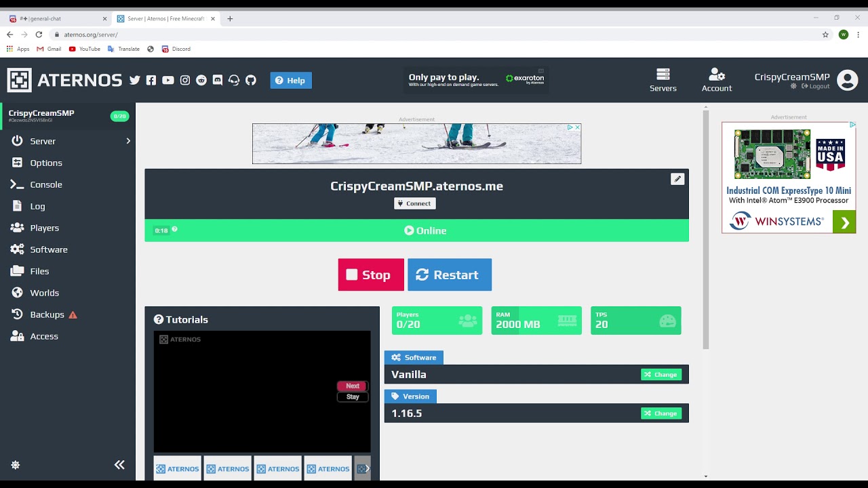Screen dimensions: 868x488
Task: Open Aternos Discord icon in header
Action: (218, 80)
